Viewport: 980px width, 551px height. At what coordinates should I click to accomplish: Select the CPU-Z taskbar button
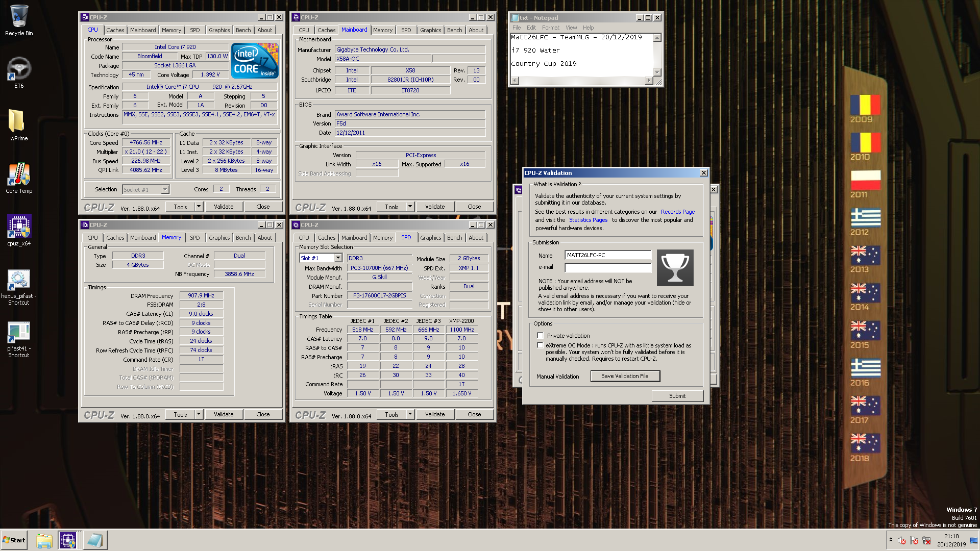pyautogui.click(x=68, y=540)
